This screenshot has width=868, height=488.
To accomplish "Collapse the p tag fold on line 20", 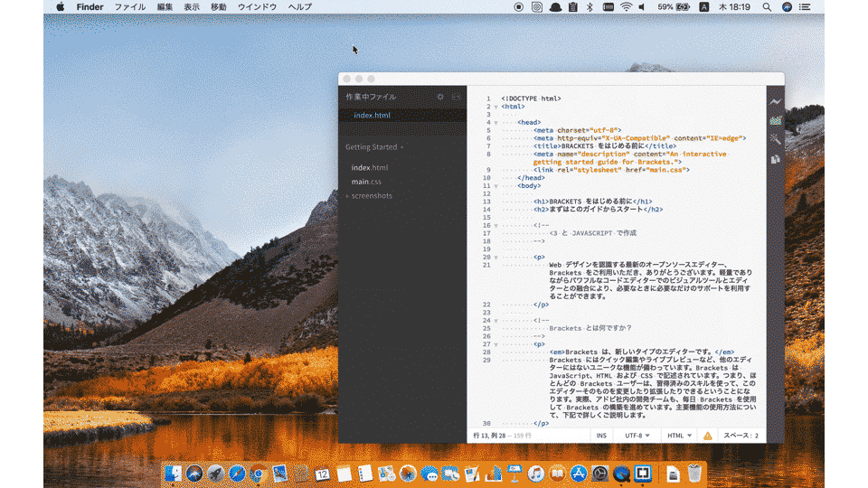I will pos(496,258).
